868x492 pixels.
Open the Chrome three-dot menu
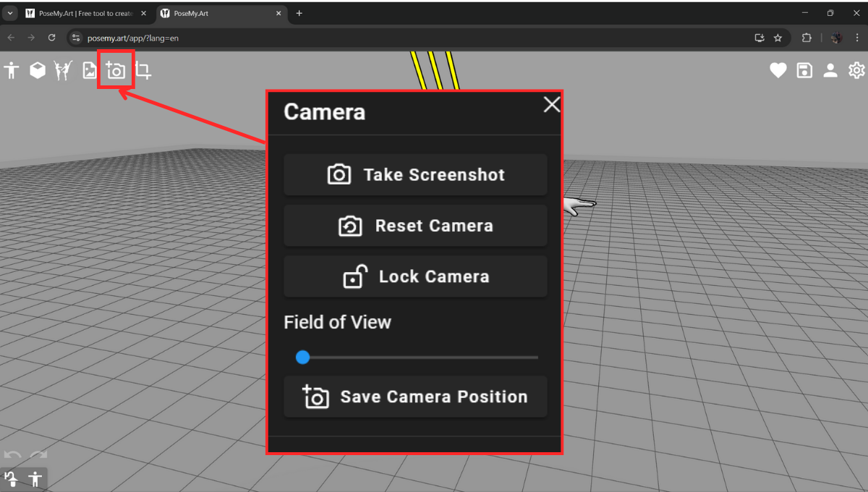(x=856, y=38)
